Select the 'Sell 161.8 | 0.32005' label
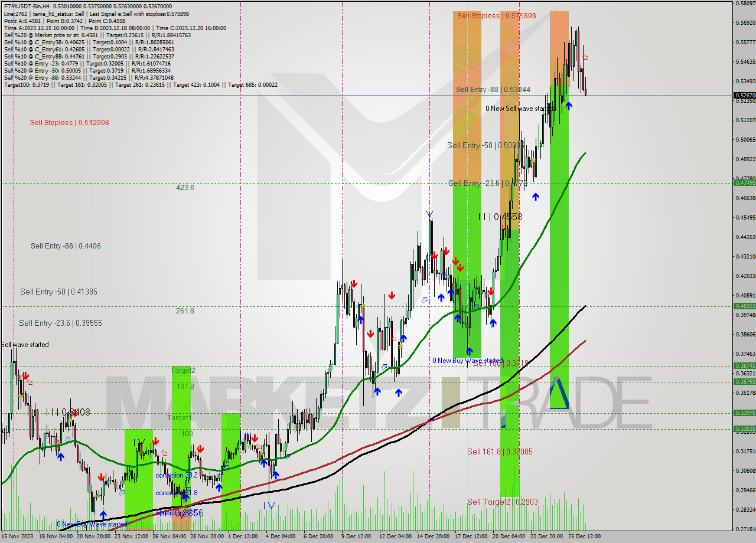756x543 pixels. pyautogui.click(x=500, y=452)
